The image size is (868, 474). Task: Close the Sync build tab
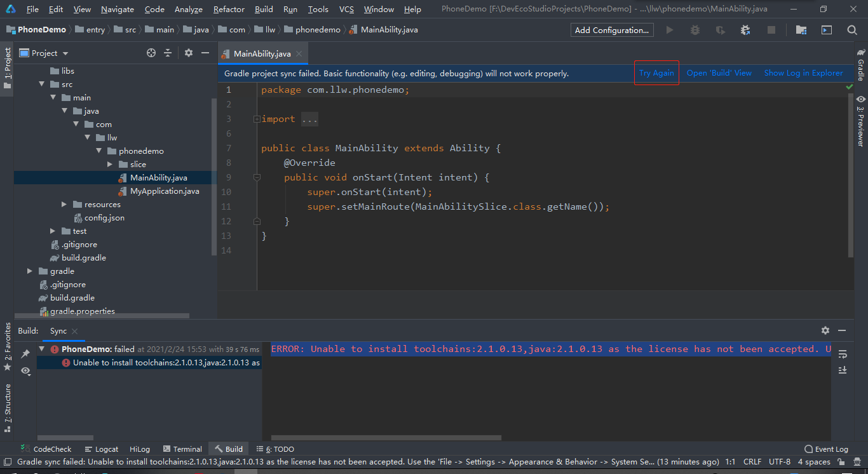[x=74, y=331]
